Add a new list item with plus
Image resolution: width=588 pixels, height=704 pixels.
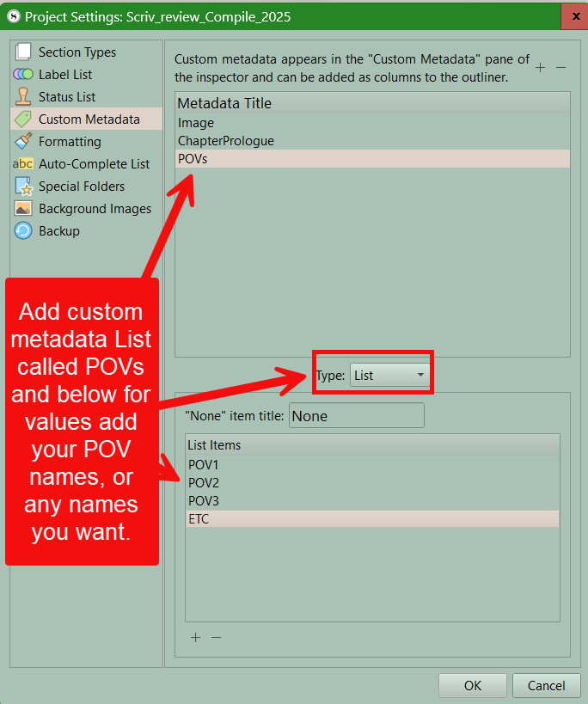[195, 637]
